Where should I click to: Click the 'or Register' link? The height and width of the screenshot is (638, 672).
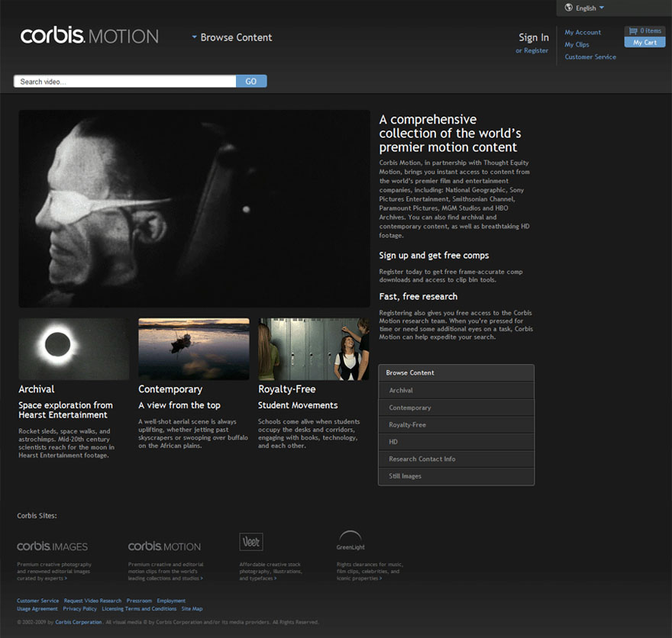[531, 50]
